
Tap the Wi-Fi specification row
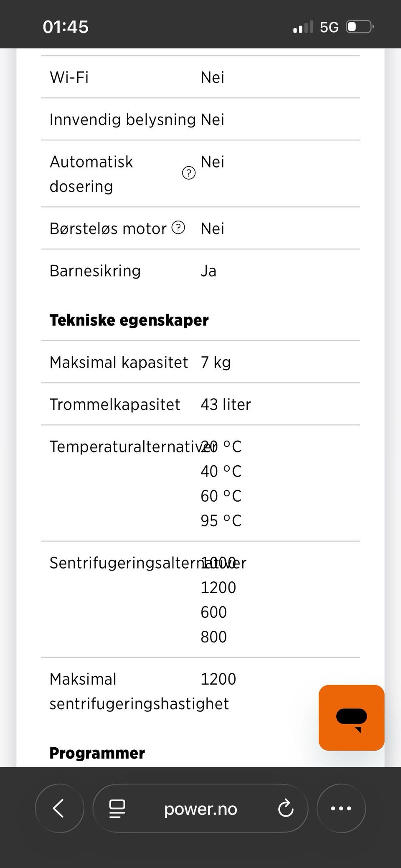(x=200, y=77)
